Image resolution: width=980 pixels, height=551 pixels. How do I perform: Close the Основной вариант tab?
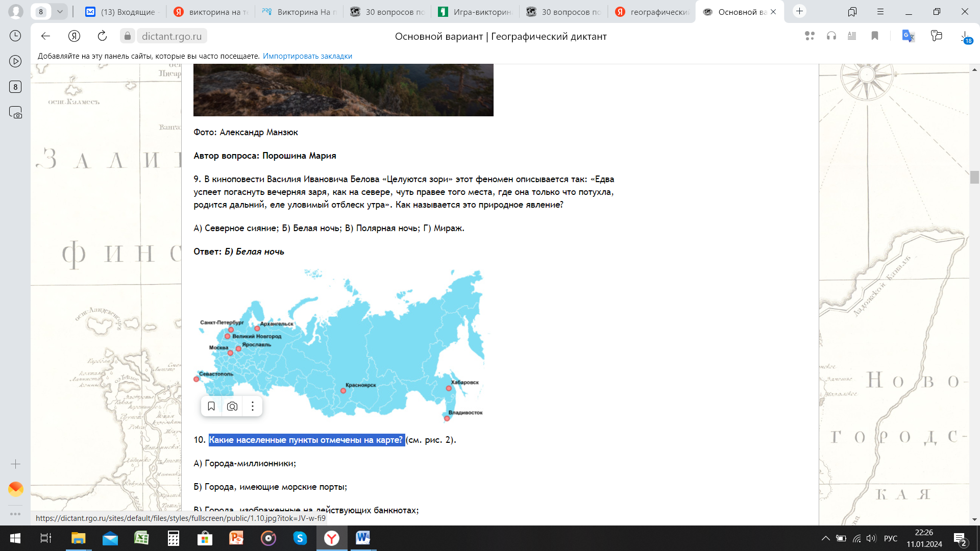(773, 12)
